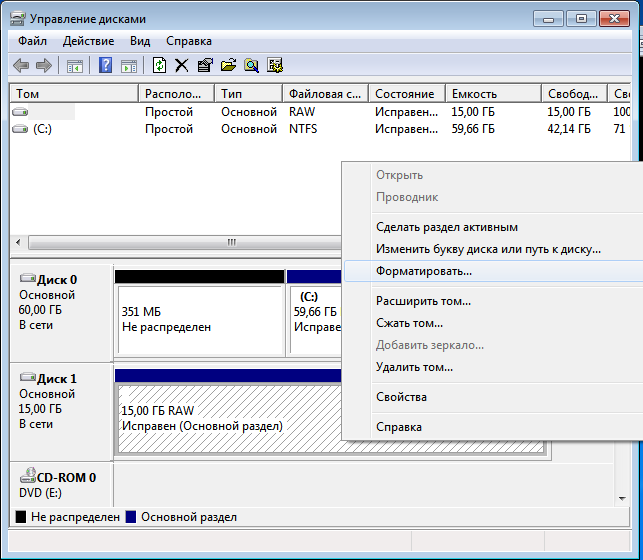The image size is (643, 560).
Task: Click the blue Основной раздел legend swatch
Action: tap(130, 517)
